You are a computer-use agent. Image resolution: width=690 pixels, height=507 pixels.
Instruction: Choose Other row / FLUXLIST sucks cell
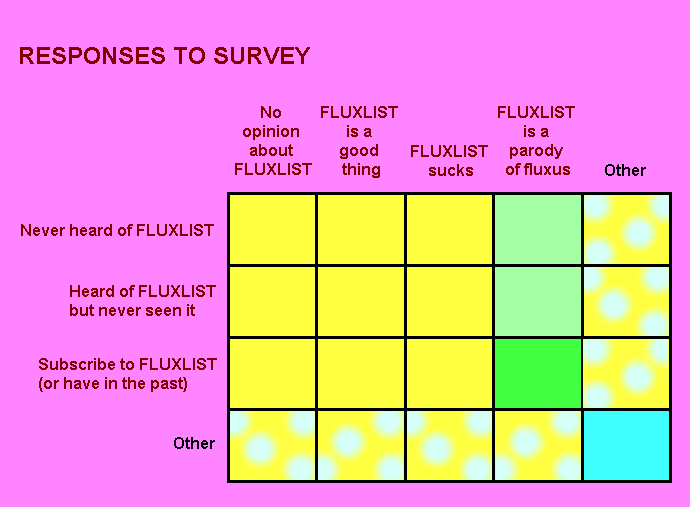pos(449,445)
